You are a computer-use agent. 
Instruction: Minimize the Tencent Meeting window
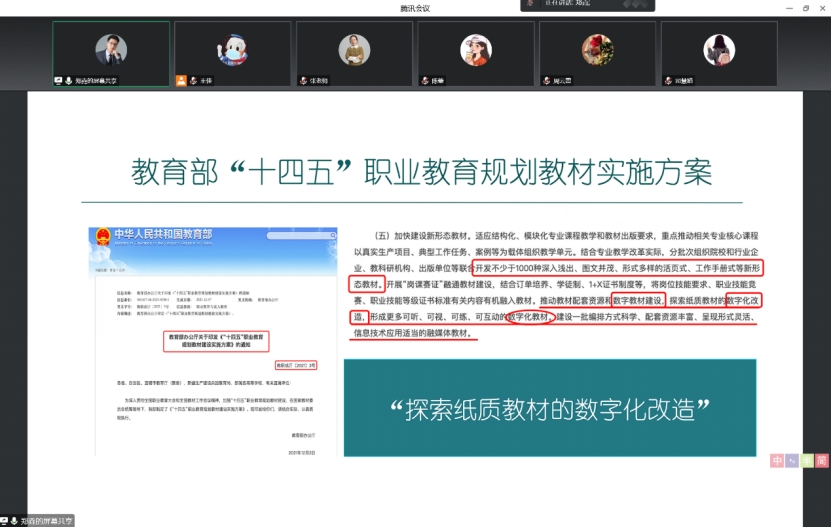click(789, 8)
